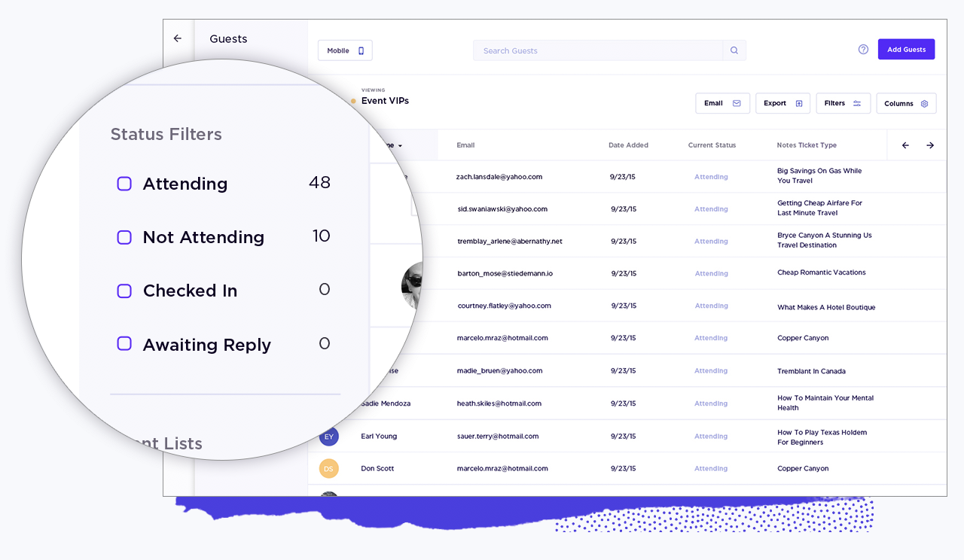Click the Add Guests button
Screen dimensions: 964x560
point(906,50)
